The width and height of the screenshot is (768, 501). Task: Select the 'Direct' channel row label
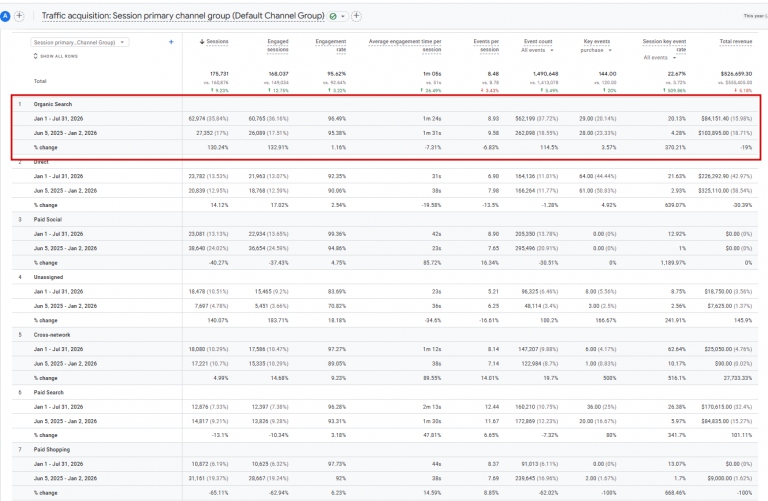[41, 162]
